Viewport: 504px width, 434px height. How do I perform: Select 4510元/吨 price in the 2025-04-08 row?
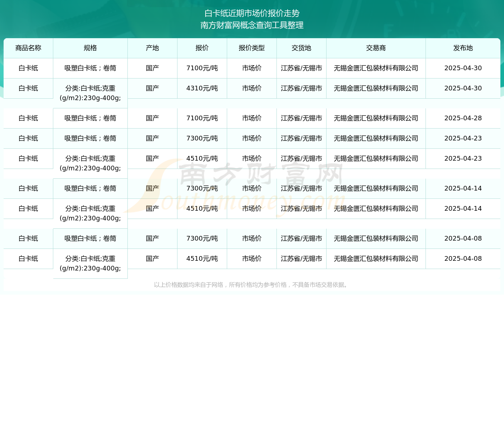tap(202, 259)
